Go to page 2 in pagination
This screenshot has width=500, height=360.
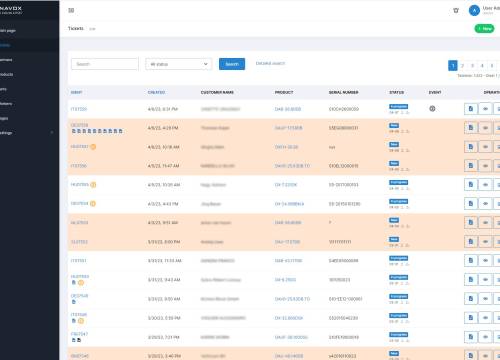coord(462,66)
